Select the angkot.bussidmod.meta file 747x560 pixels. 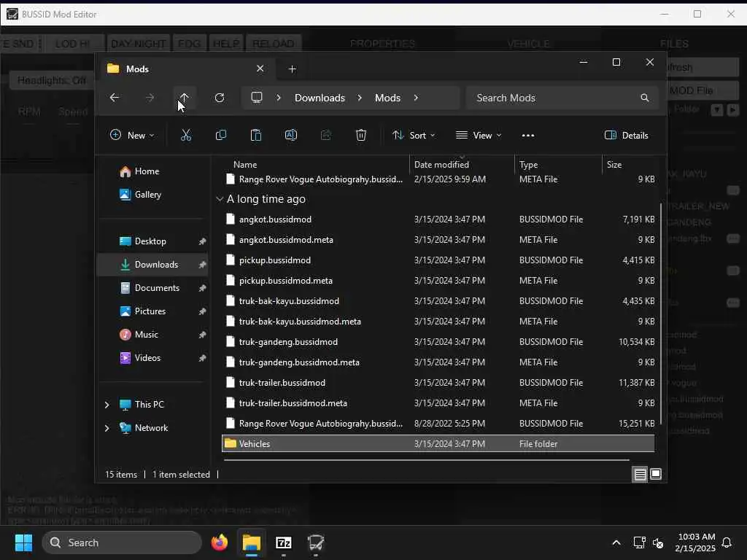click(438, 239)
